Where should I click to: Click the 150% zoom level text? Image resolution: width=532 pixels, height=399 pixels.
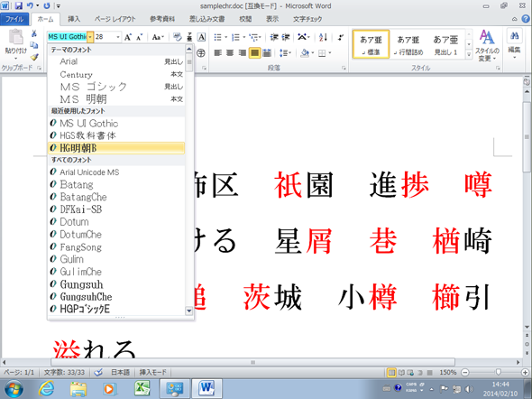(448, 373)
